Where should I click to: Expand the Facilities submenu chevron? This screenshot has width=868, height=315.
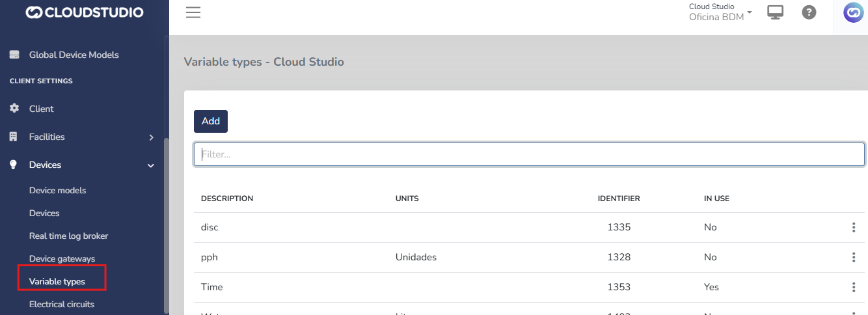click(151, 137)
